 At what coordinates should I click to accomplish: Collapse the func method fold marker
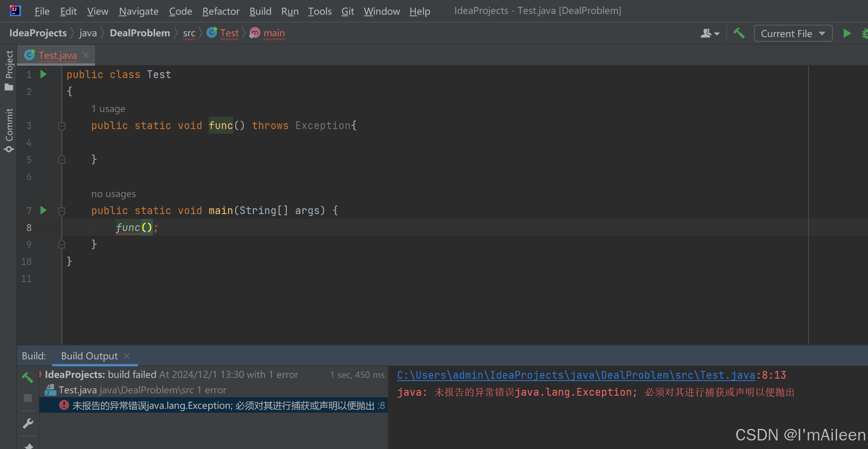tap(61, 126)
